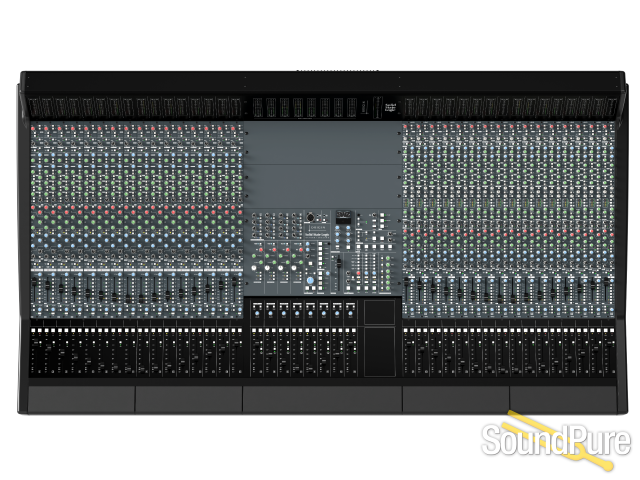Viewport: 640px width, 480px height.
Task: Grab the third centre group fader cap
Action: tap(284, 361)
